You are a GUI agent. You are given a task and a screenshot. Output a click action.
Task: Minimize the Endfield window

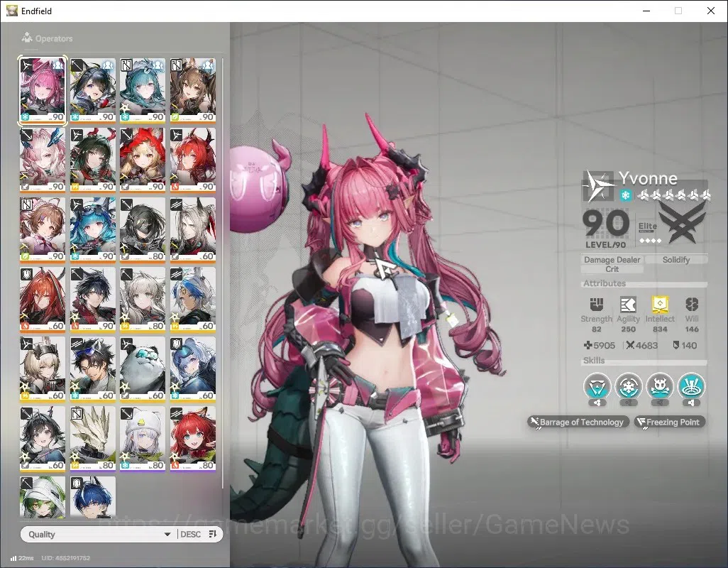(646, 11)
